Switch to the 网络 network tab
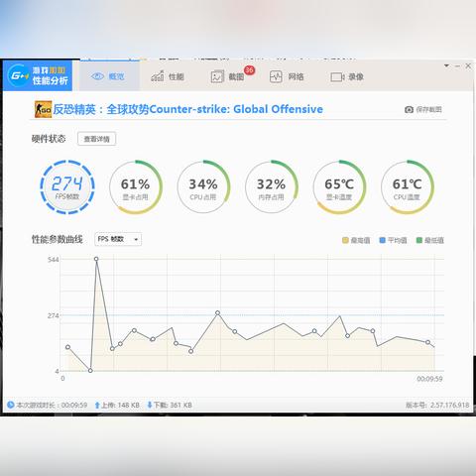476x476 pixels. [x=287, y=76]
